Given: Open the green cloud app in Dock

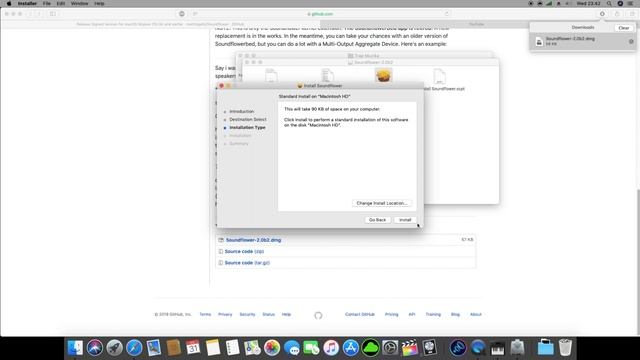Looking at the screenshot, I should click(370, 348).
